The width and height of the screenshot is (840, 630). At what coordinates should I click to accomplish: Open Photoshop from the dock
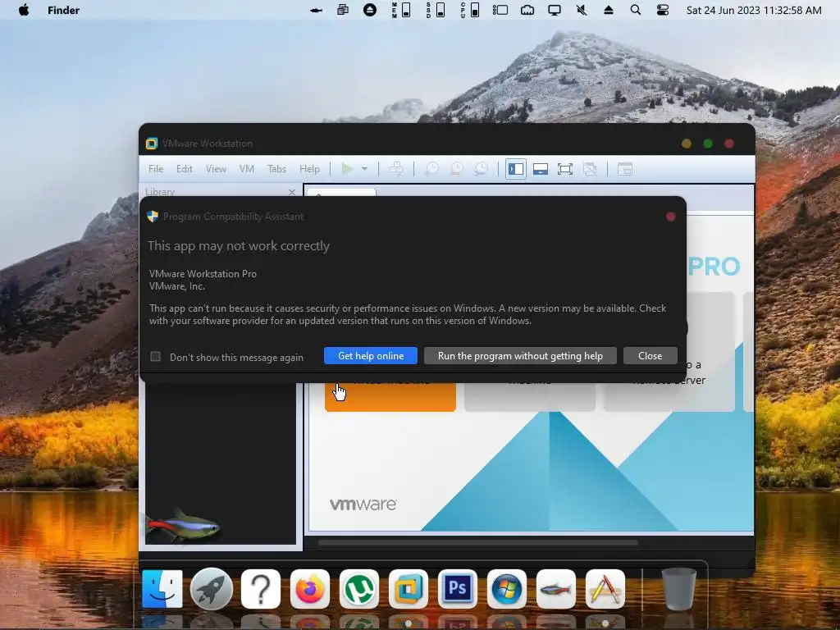458,589
